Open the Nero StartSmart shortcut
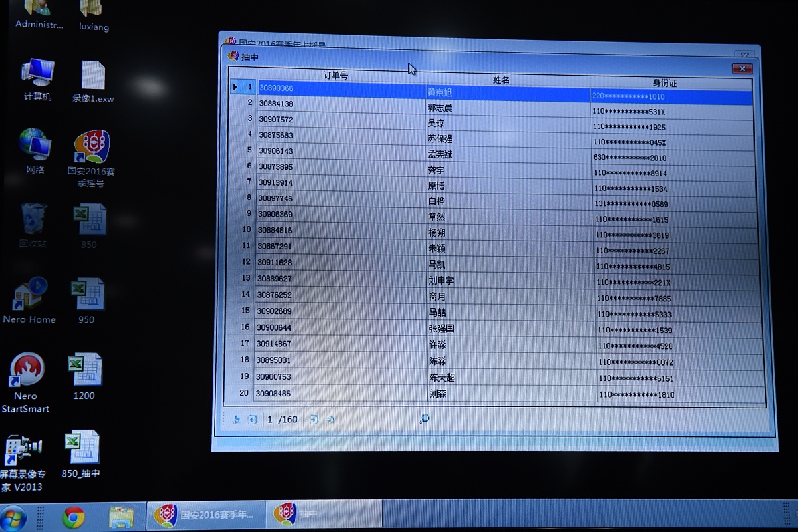 pos(27,370)
